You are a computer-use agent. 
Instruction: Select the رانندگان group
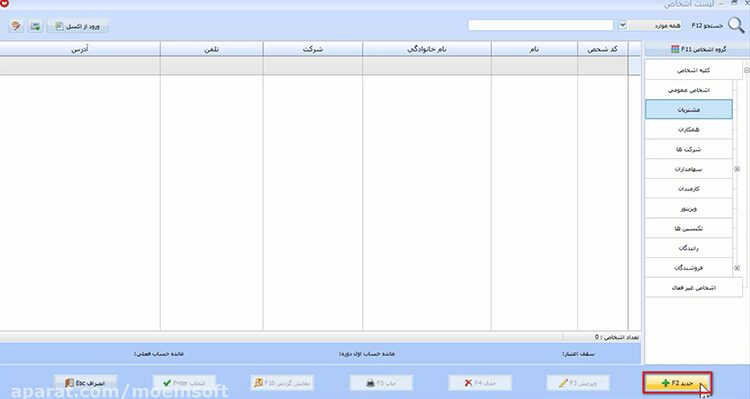pyautogui.click(x=689, y=248)
